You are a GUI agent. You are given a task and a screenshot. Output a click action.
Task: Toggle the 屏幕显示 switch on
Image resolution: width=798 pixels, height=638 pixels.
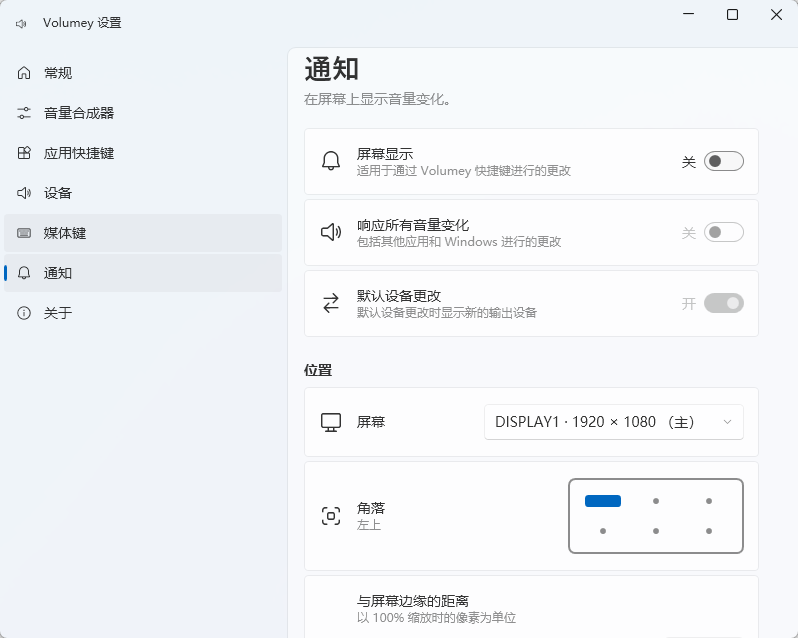click(724, 161)
